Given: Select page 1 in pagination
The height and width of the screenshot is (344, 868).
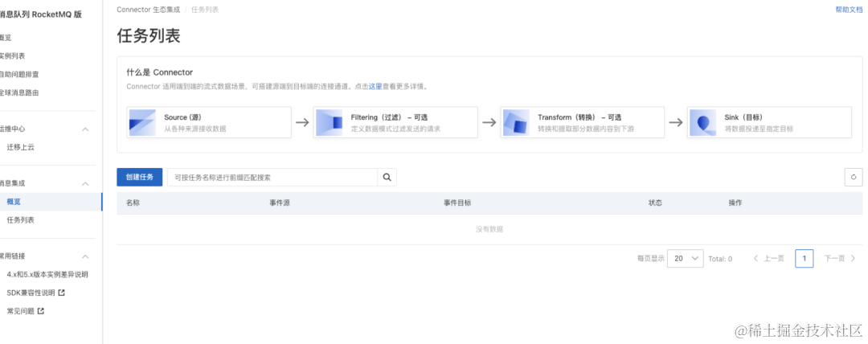Looking at the screenshot, I should pyautogui.click(x=805, y=259).
